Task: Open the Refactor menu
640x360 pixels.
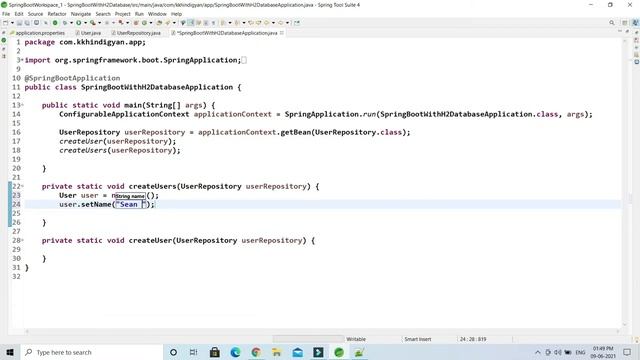Action: point(57,14)
